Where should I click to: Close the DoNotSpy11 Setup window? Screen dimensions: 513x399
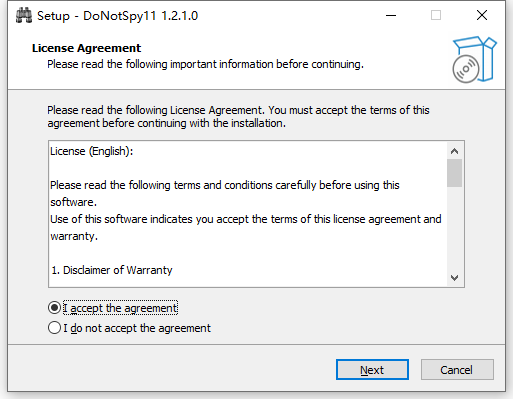[x=482, y=15]
